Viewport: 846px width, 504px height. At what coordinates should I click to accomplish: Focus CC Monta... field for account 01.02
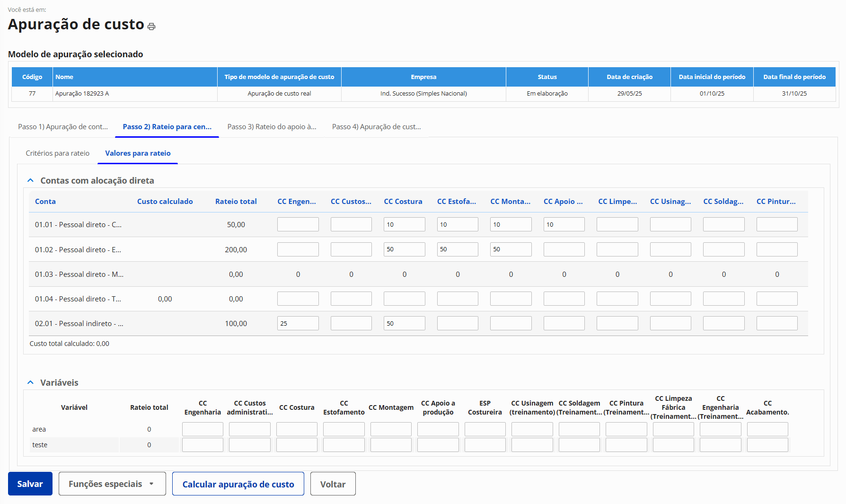click(x=511, y=249)
